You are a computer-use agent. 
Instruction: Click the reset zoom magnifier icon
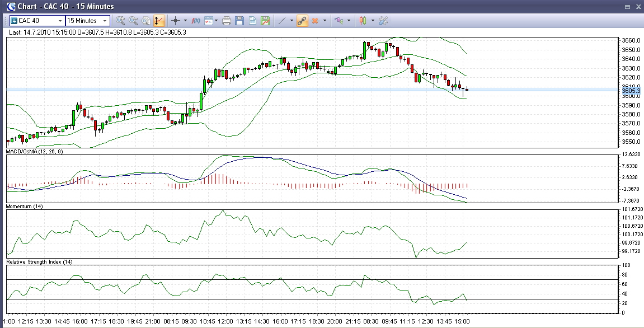point(146,21)
